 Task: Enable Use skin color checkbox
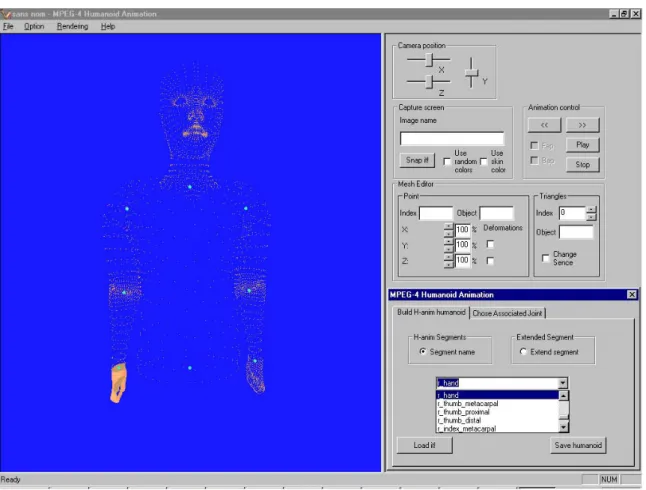pyautogui.click(x=484, y=162)
